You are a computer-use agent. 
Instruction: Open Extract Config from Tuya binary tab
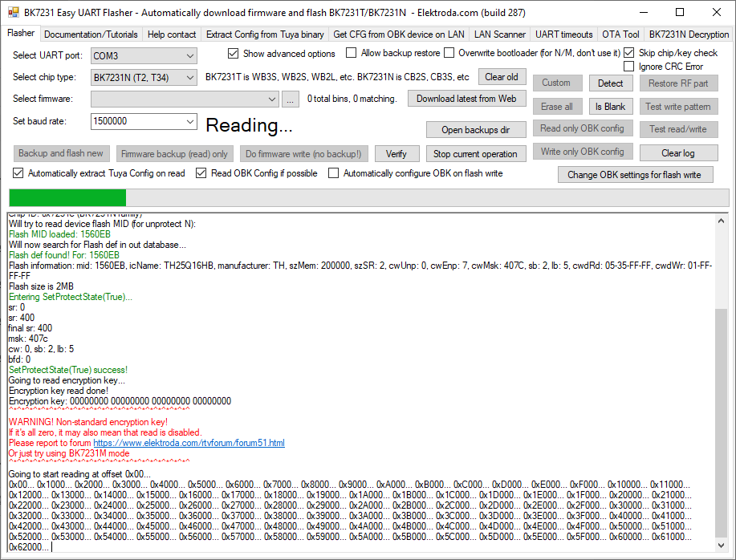coord(265,34)
